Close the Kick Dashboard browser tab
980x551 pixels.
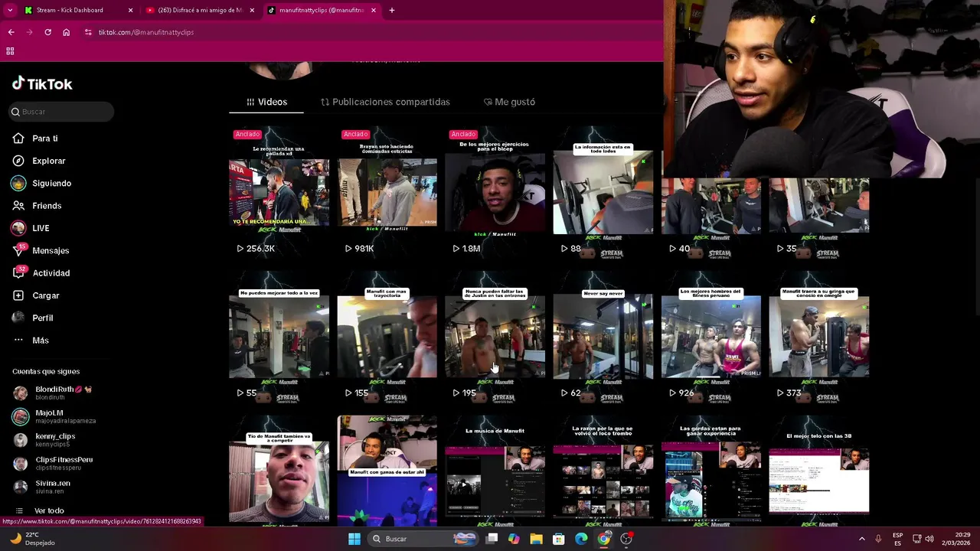click(130, 10)
